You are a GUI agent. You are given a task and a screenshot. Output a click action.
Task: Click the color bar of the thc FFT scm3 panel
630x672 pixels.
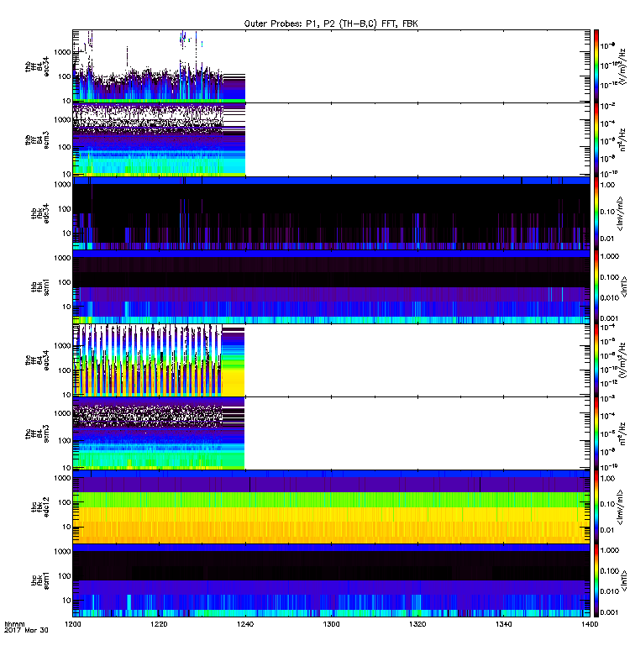(x=596, y=433)
